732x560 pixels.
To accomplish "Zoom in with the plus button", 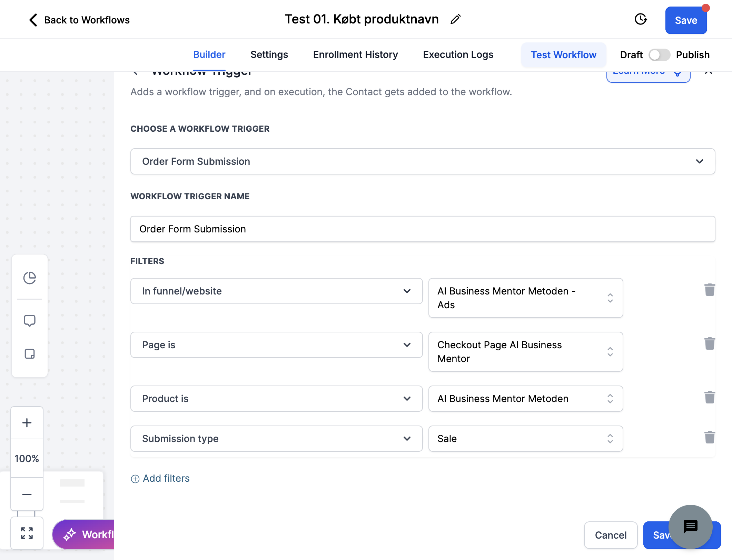I will (27, 423).
